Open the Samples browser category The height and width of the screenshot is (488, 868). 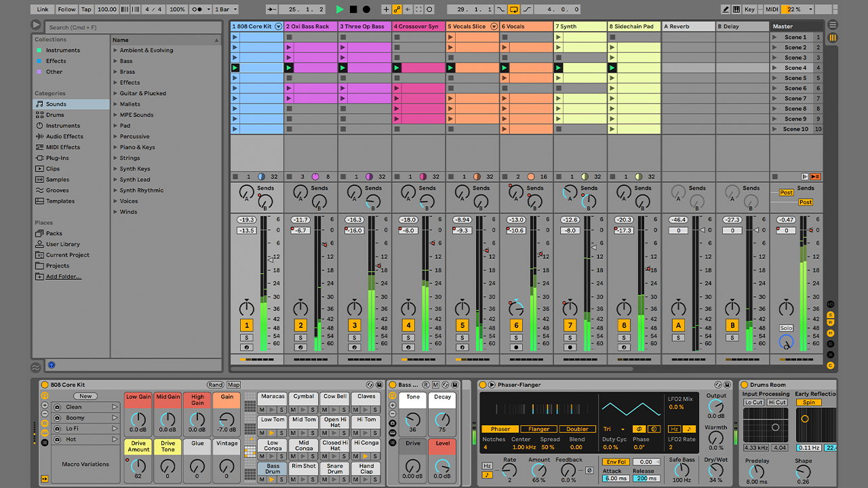click(x=58, y=180)
